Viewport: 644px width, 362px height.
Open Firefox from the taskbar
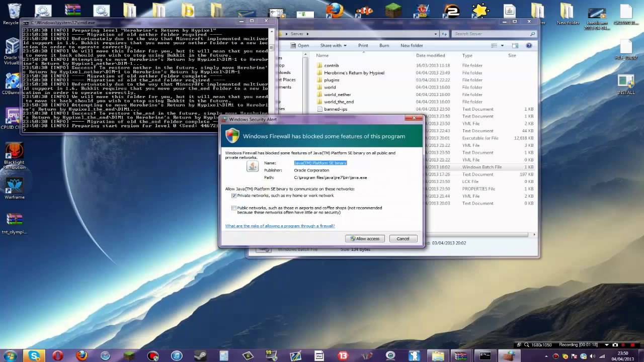(82, 355)
